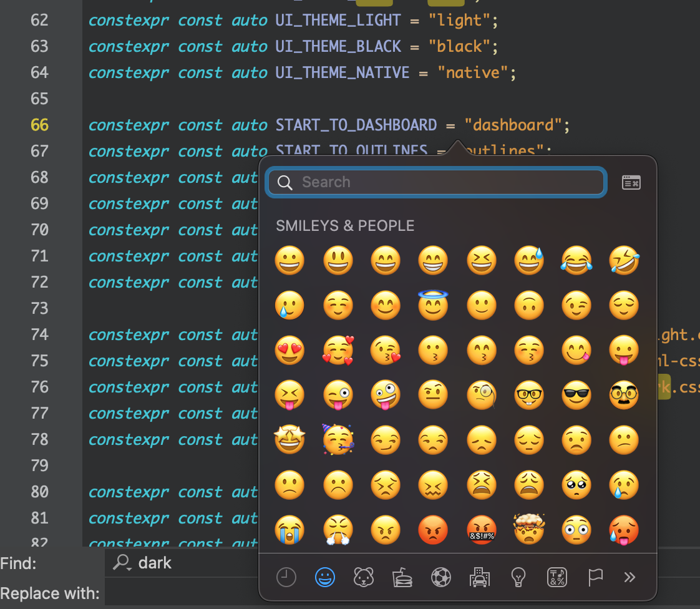
Task: Select Smileys & People category tab
Action: [325, 577]
